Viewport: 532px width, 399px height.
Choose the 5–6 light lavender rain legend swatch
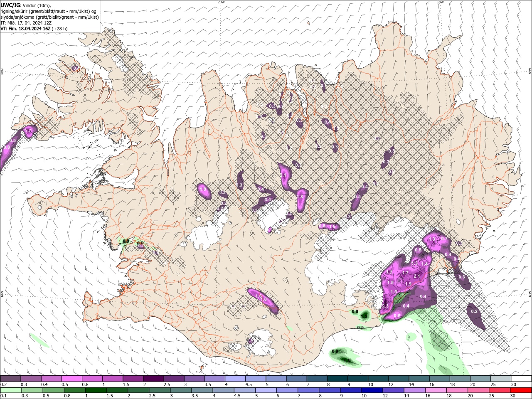click(266, 390)
